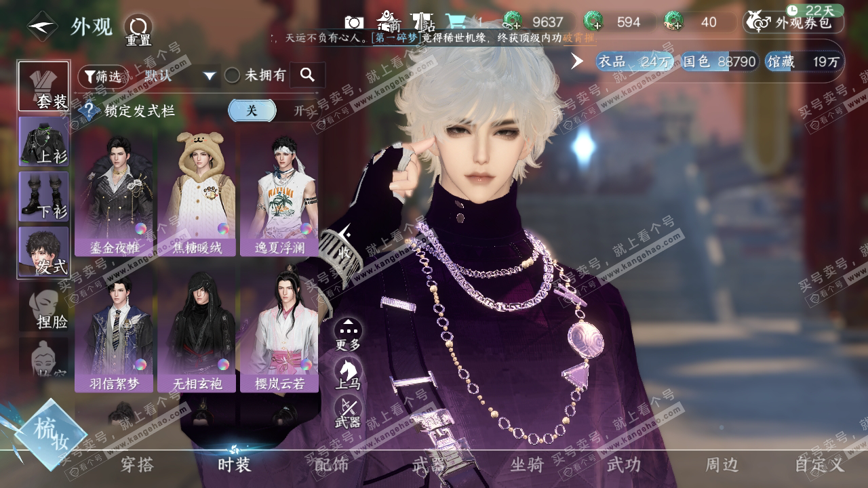Add currency next to 594 balance
The height and width of the screenshot is (488, 868).
[593, 22]
